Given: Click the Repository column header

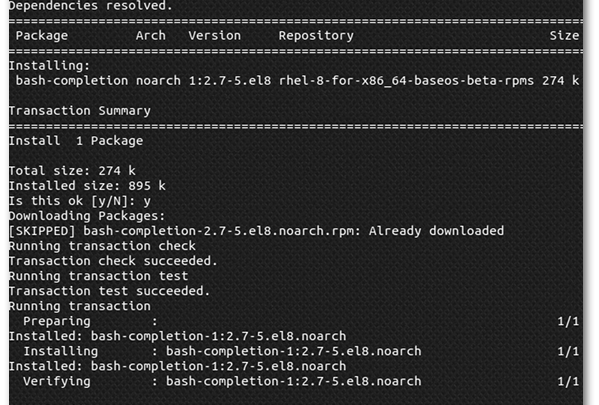Looking at the screenshot, I should point(316,36).
